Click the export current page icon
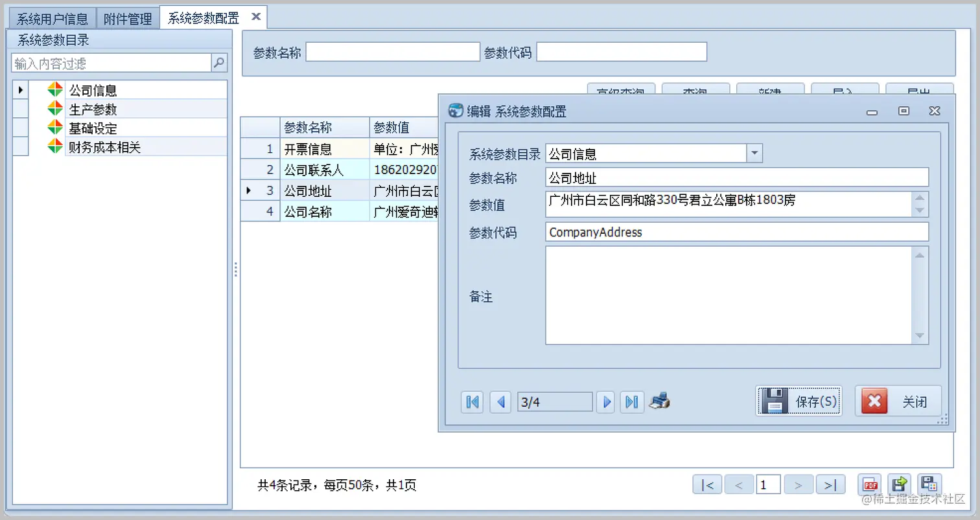This screenshot has height=520, width=980. 900,484
